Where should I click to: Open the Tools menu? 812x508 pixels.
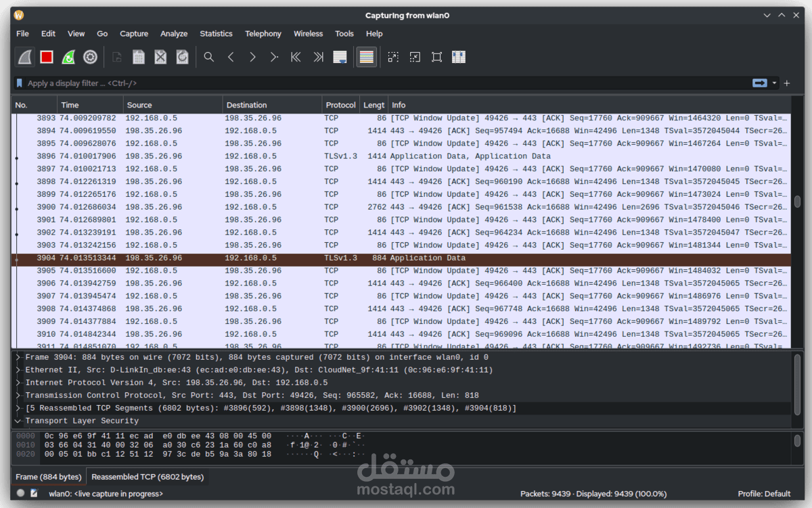point(344,34)
